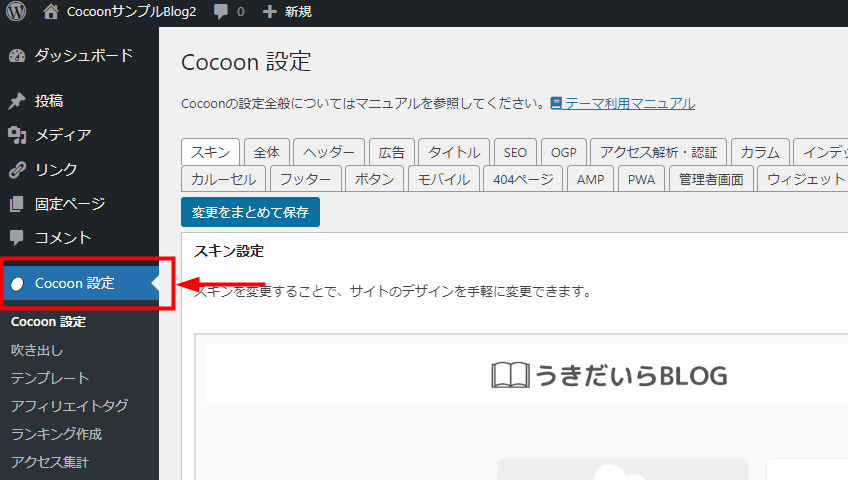Viewport: 848px width, 480px height.
Task: Switch to the モバイル tab
Action: tap(444, 179)
